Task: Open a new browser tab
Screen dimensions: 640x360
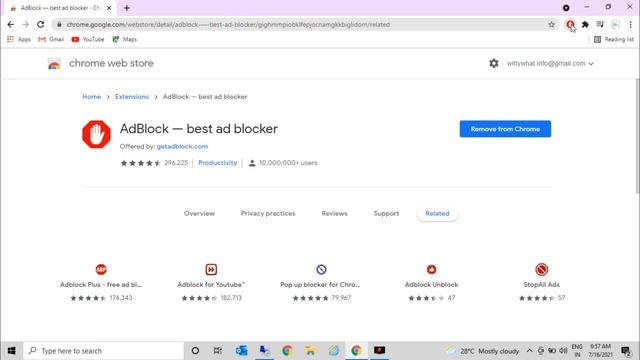Action: (127, 8)
